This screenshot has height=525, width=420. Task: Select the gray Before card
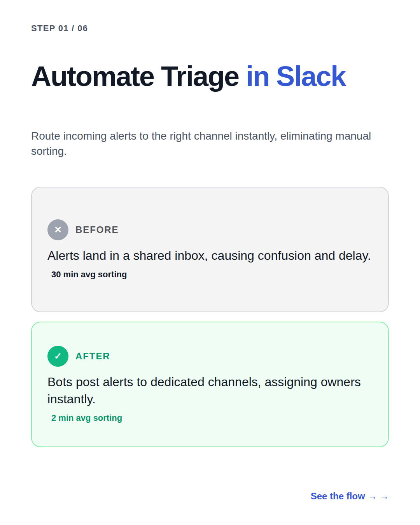click(x=210, y=249)
